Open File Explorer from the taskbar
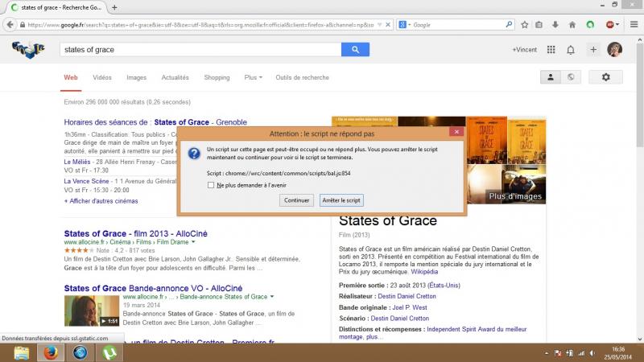 coord(22,353)
